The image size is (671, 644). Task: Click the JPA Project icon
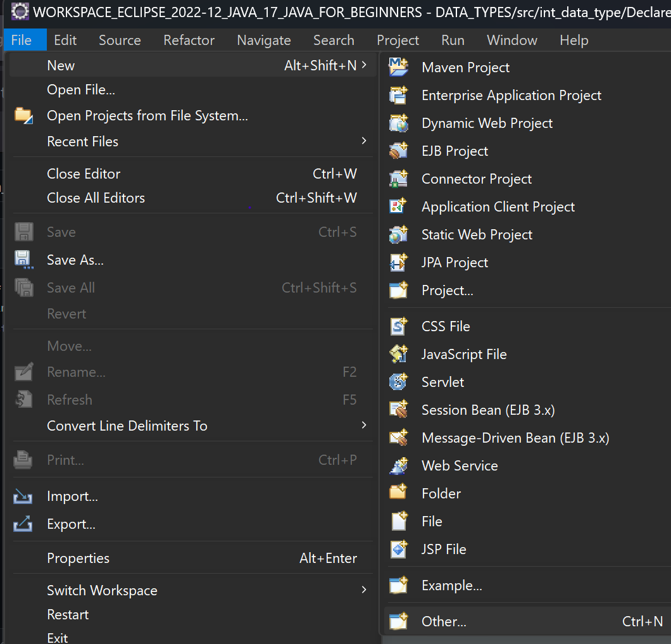tap(398, 262)
